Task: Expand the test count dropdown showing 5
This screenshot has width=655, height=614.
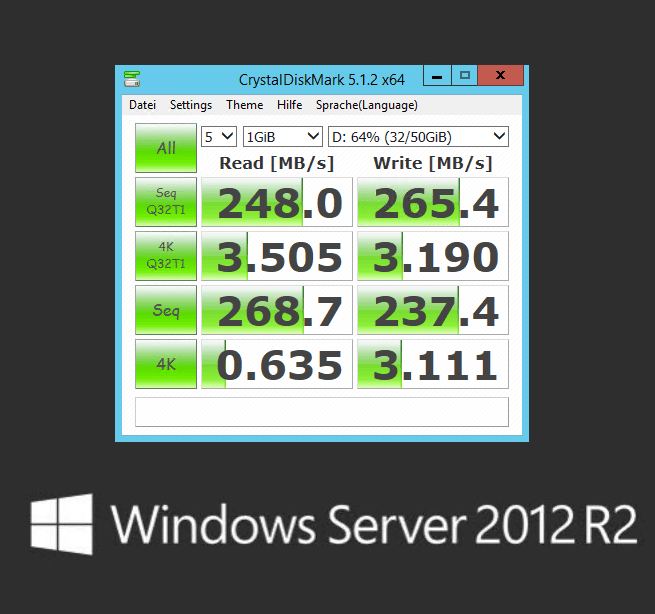Action: (219, 137)
